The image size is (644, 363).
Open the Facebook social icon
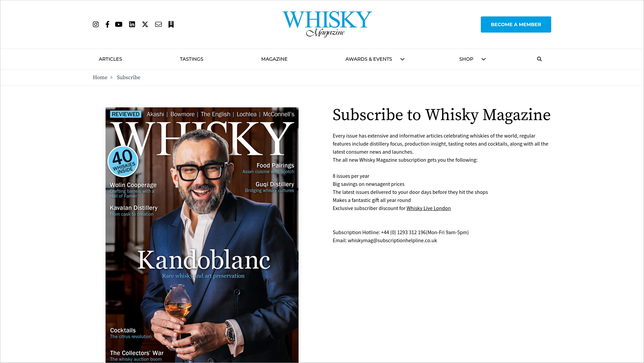pos(107,24)
